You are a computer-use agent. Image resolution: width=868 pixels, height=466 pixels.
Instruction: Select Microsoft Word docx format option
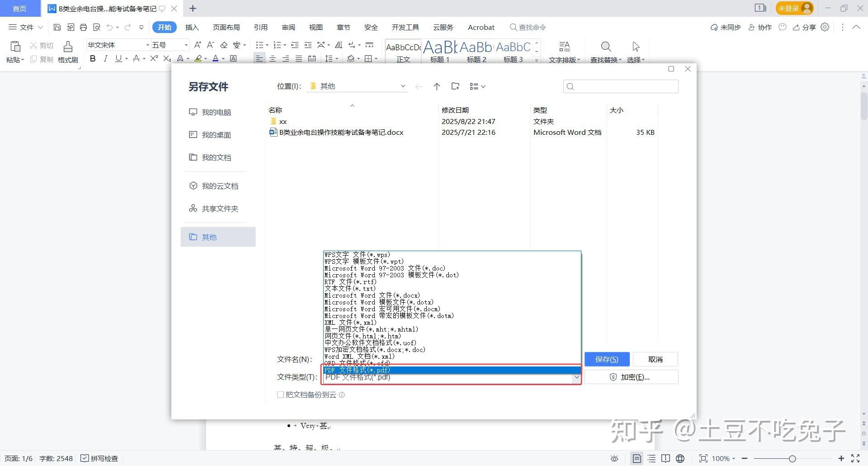point(452,295)
